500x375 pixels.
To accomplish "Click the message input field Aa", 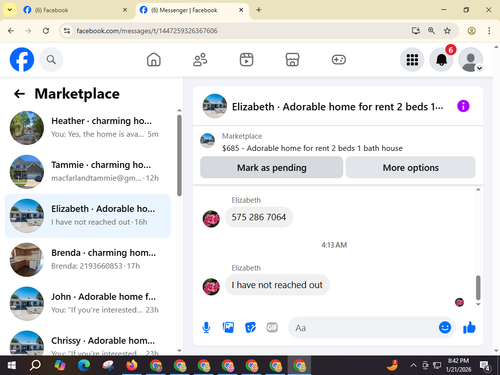I will [x=363, y=328].
